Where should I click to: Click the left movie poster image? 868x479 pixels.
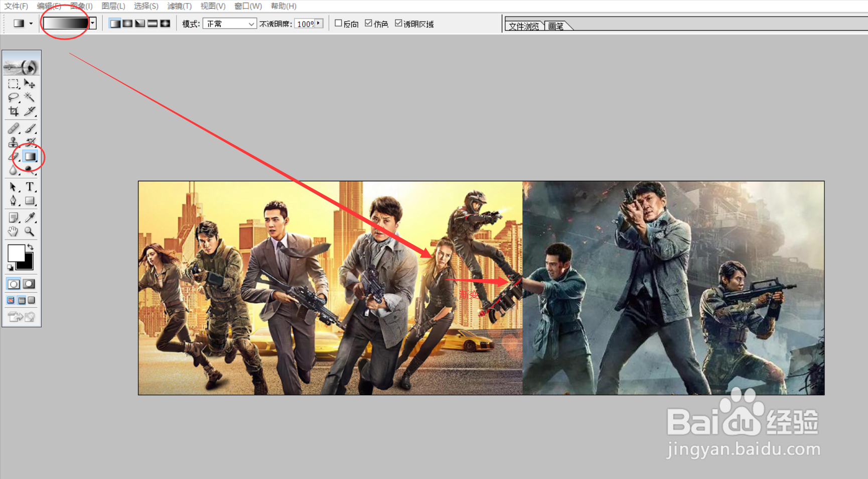[330, 288]
